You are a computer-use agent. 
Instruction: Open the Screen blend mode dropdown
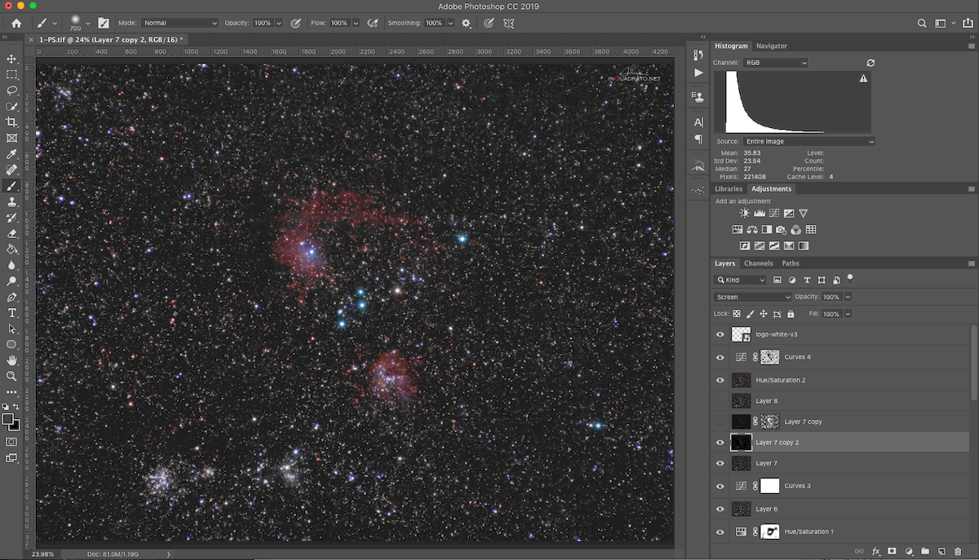[x=752, y=298]
